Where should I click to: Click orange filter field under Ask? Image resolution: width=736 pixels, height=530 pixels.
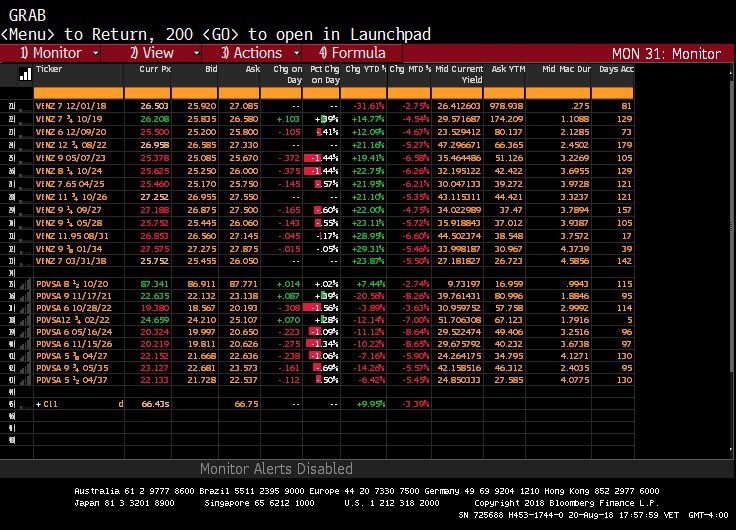point(239,93)
